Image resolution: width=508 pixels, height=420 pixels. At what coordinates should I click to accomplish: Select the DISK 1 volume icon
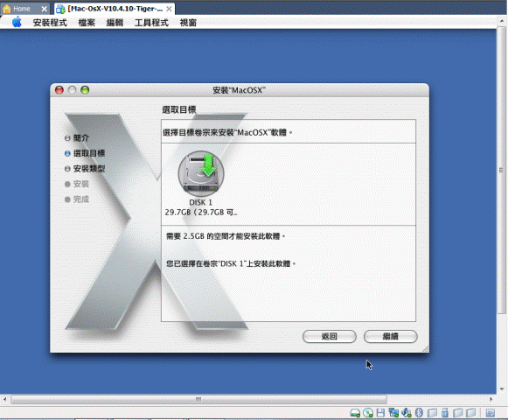coord(201,173)
